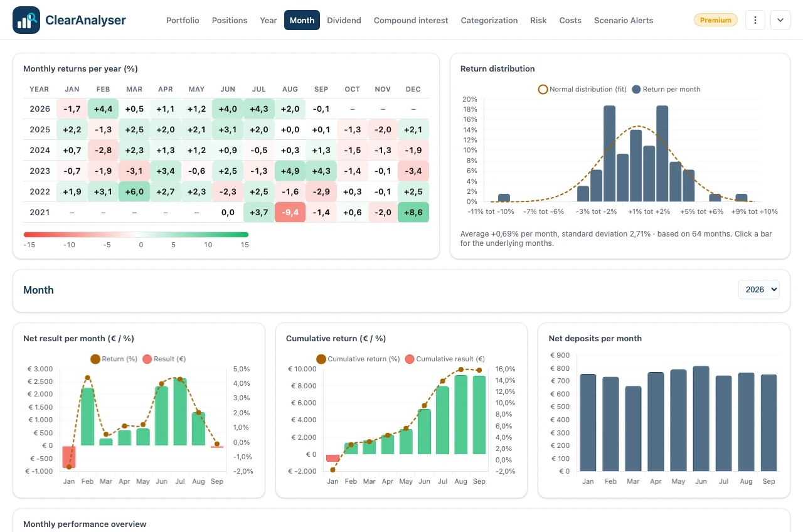This screenshot has height=532, width=803.
Task: Click the Sep bar in Net deposits chart
Action: coord(768,423)
